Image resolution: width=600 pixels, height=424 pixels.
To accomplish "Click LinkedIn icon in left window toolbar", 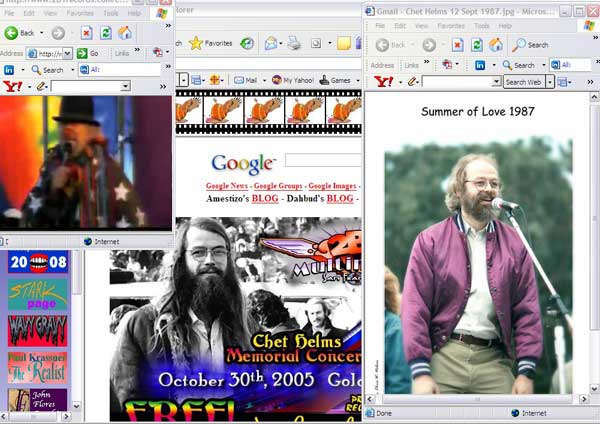I will (9, 70).
